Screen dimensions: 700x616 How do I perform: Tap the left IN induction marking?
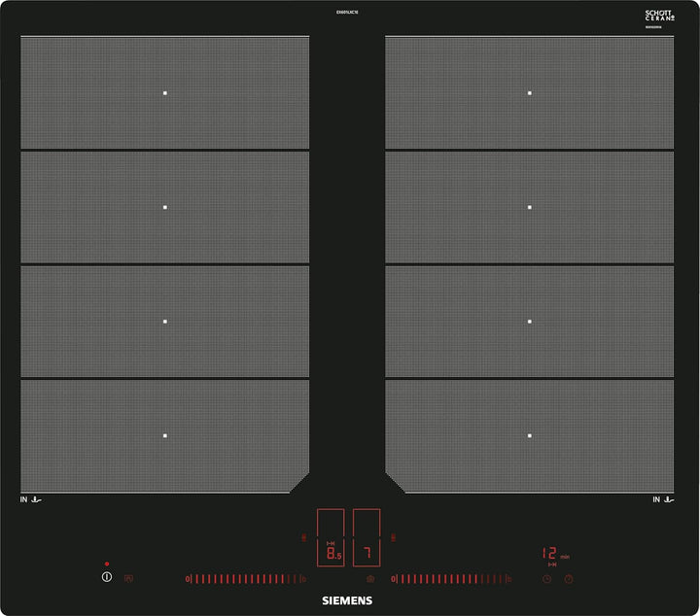30,499
